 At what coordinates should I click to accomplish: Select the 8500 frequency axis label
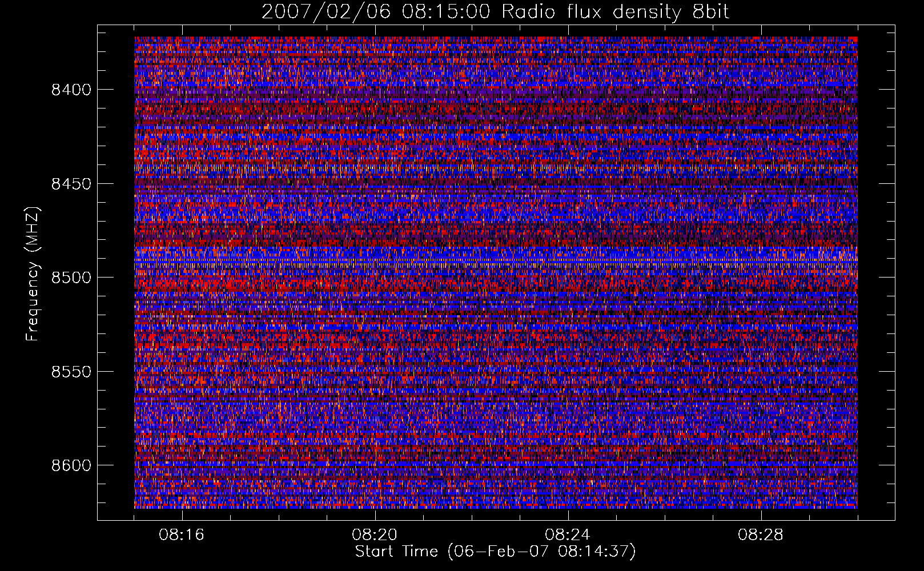71,278
